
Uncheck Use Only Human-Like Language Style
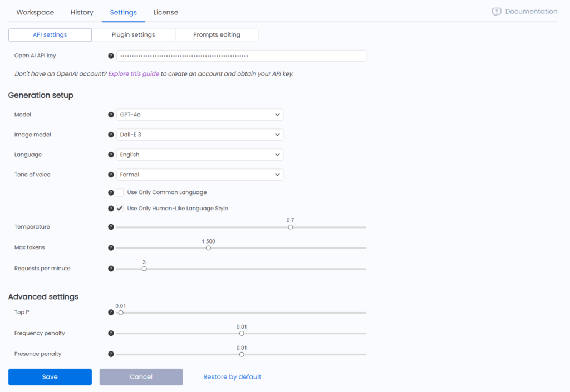pyautogui.click(x=120, y=209)
